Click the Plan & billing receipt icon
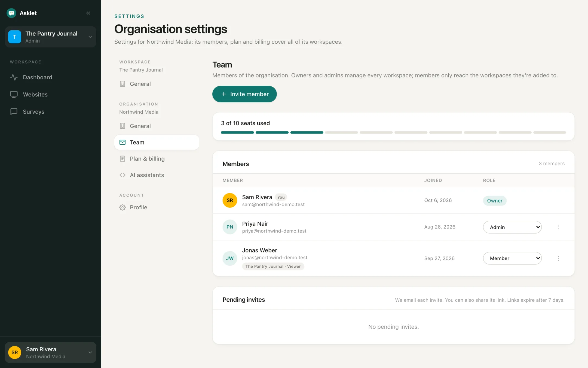588x368 pixels. point(122,159)
